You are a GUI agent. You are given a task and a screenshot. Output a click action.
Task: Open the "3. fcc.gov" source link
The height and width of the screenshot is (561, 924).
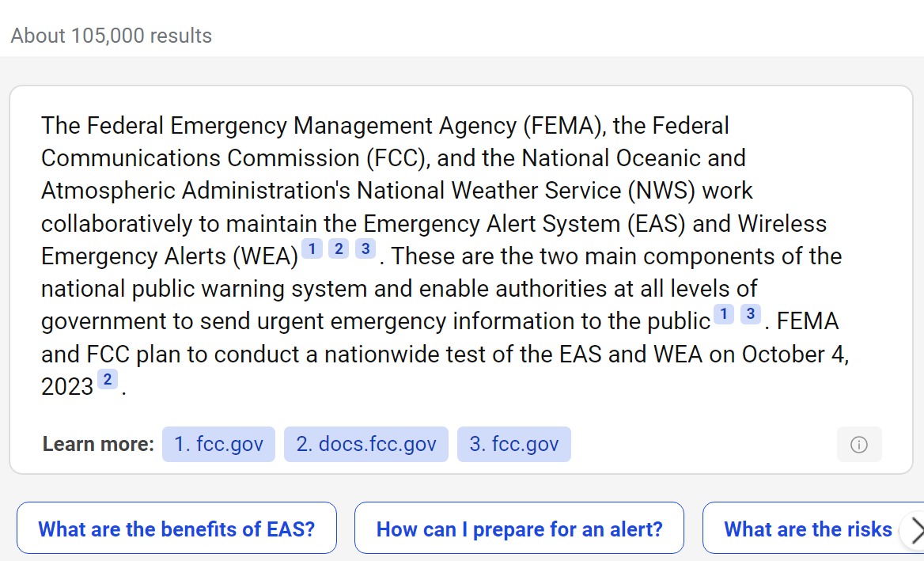(x=513, y=445)
